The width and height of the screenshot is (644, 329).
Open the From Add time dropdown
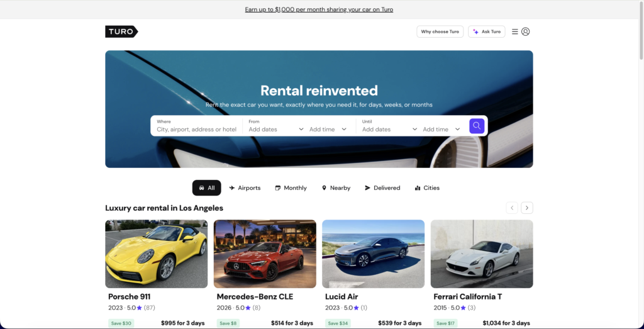(x=328, y=129)
